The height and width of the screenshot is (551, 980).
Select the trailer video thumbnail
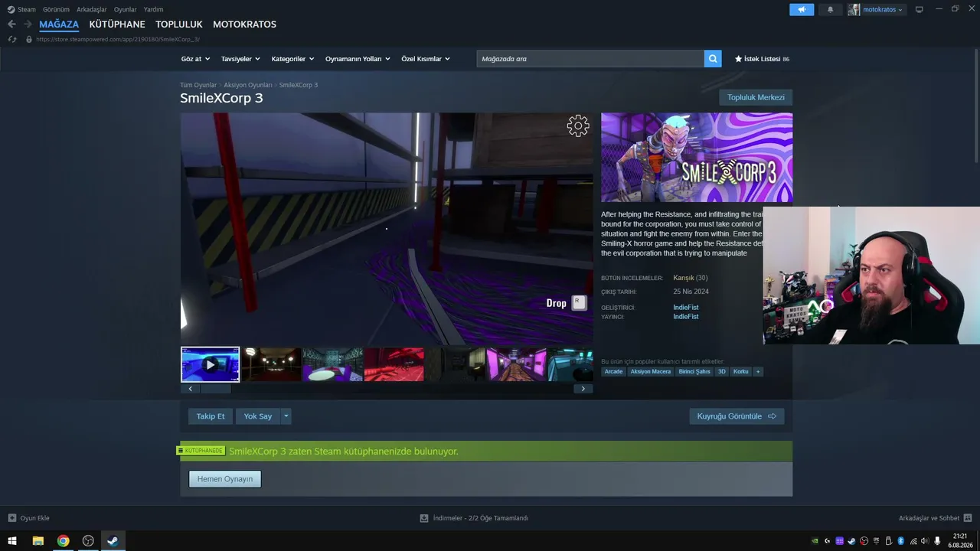click(x=211, y=364)
